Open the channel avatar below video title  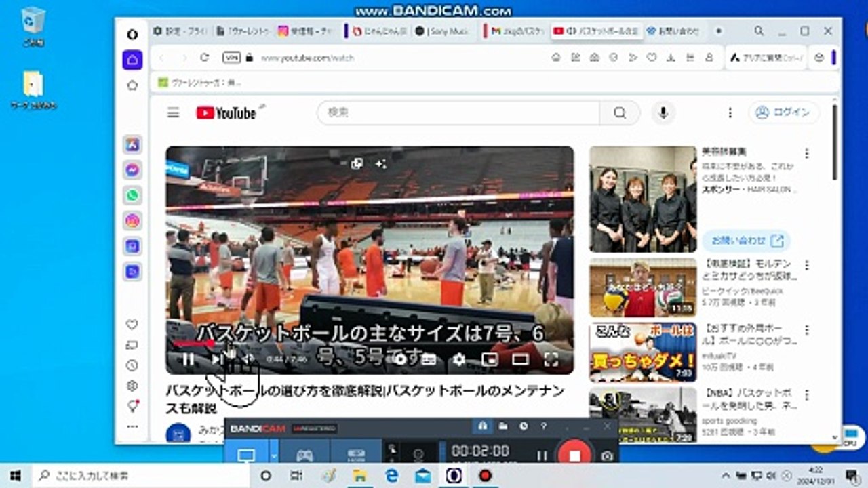[x=178, y=433]
